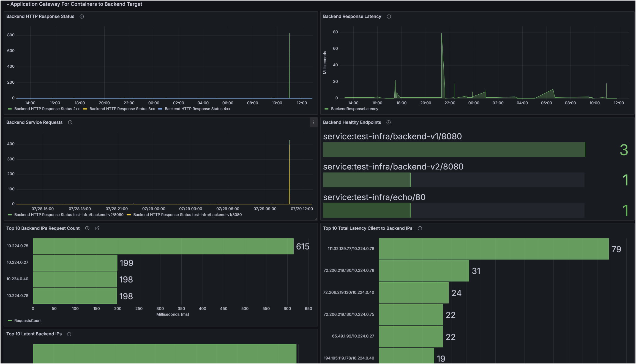Toggle the Backend HTTP Response Status 3xx legend series
This screenshot has width=636, height=364.
click(122, 109)
